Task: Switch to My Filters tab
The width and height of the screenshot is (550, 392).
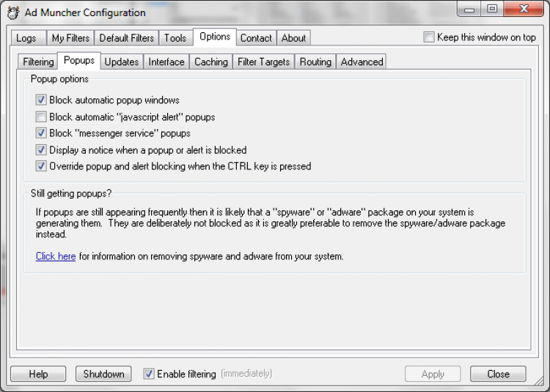Action: click(70, 38)
